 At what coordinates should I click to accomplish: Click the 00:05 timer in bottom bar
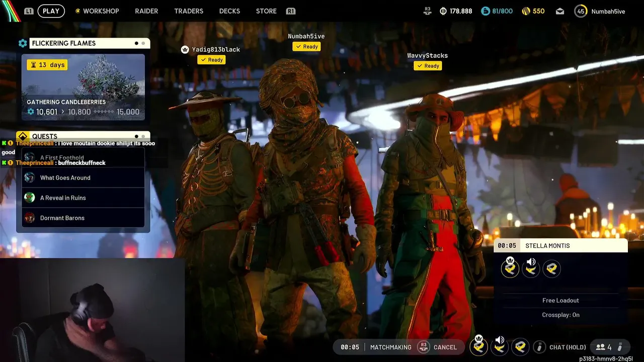click(350, 347)
